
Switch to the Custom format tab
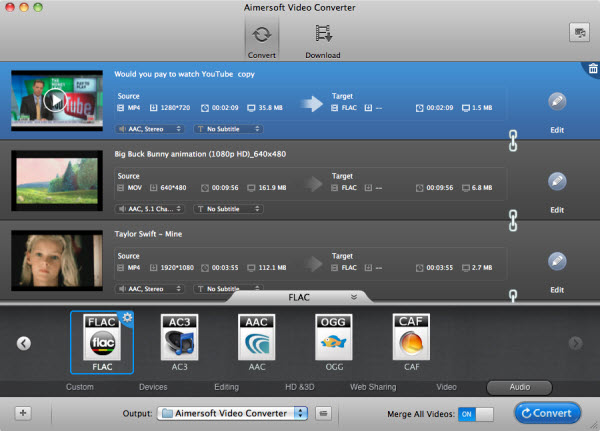click(80, 387)
